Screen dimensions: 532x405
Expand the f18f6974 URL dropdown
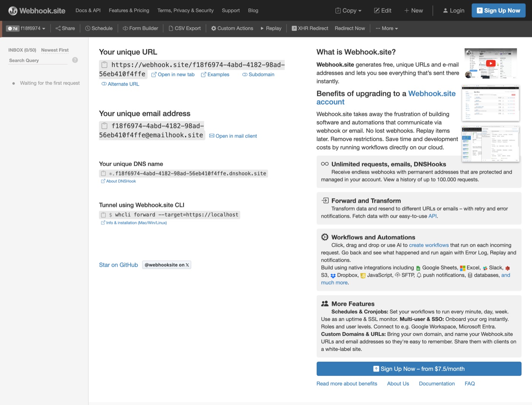pos(26,29)
